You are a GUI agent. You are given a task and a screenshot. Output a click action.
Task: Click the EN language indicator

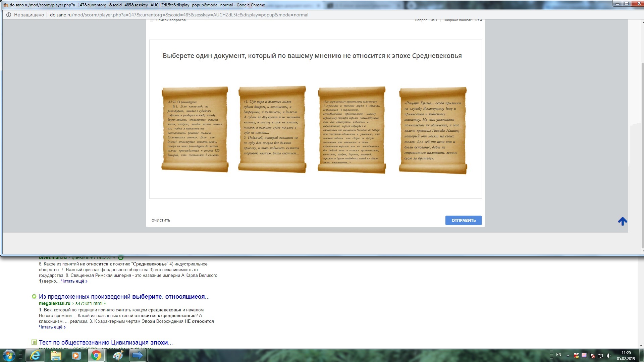(x=558, y=355)
